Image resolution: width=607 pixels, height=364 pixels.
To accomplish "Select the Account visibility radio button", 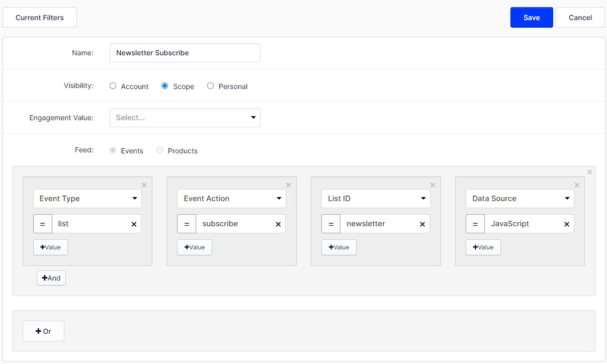I will coord(113,86).
